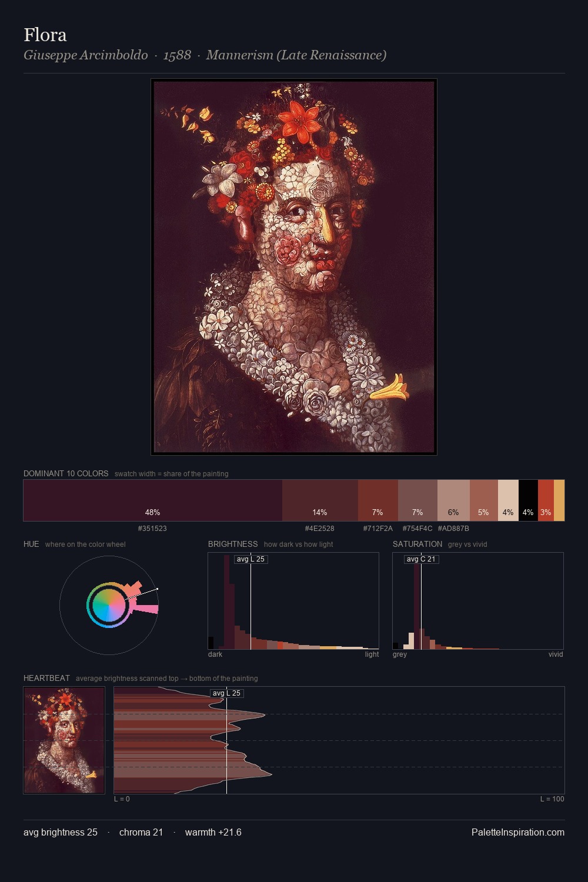Select the 7% swatch above #754F4C
588x882 pixels.
tap(417, 500)
